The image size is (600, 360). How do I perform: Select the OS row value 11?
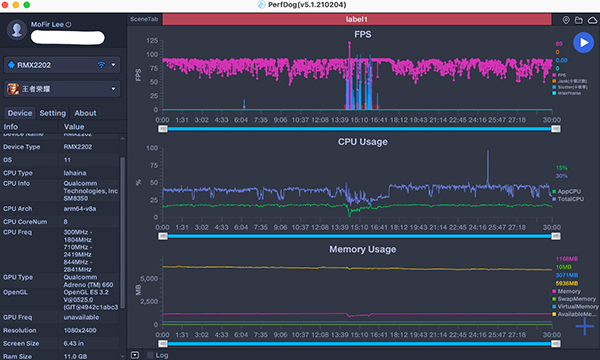click(x=67, y=160)
